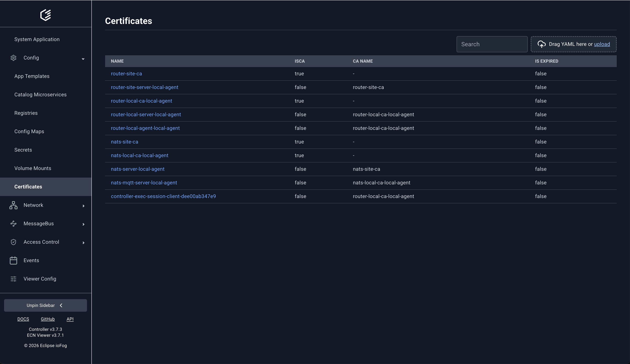Click the Events calendar icon
Image resolution: width=630 pixels, height=364 pixels.
(13, 260)
